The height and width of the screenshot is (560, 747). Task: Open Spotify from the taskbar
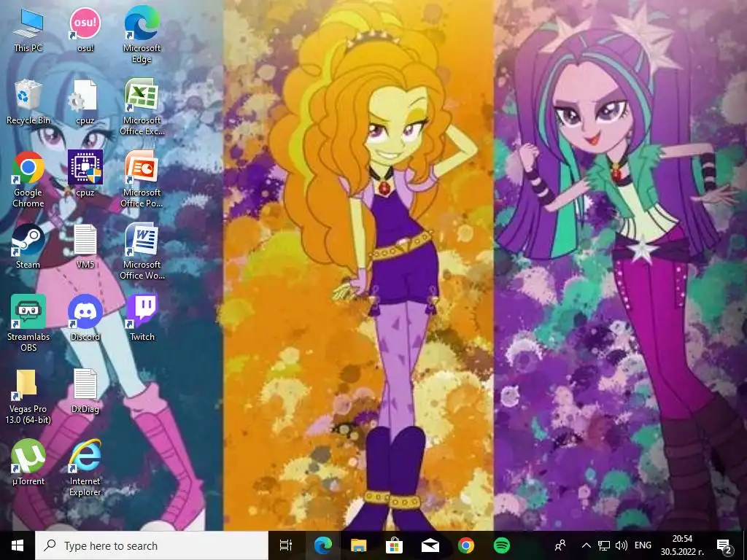pyautogui.click(x=502, y=545)
